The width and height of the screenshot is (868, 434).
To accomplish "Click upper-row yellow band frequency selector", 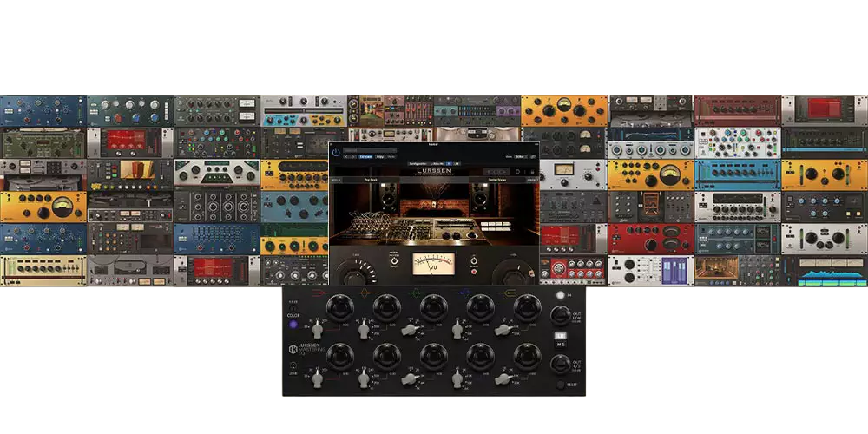I will (x=503, y=330).
